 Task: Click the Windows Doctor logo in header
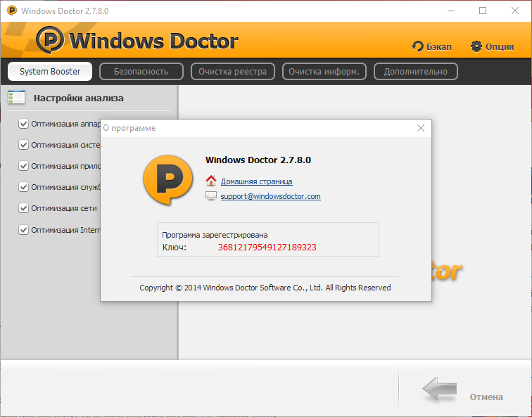tap(137, 40)
